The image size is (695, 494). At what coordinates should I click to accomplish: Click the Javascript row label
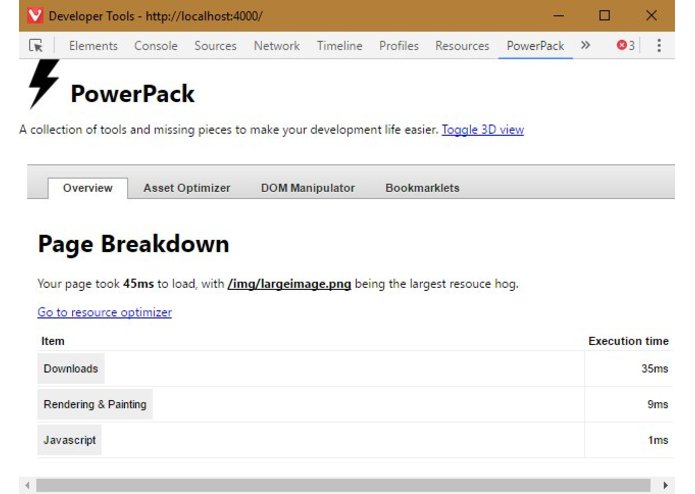(70, 440)
